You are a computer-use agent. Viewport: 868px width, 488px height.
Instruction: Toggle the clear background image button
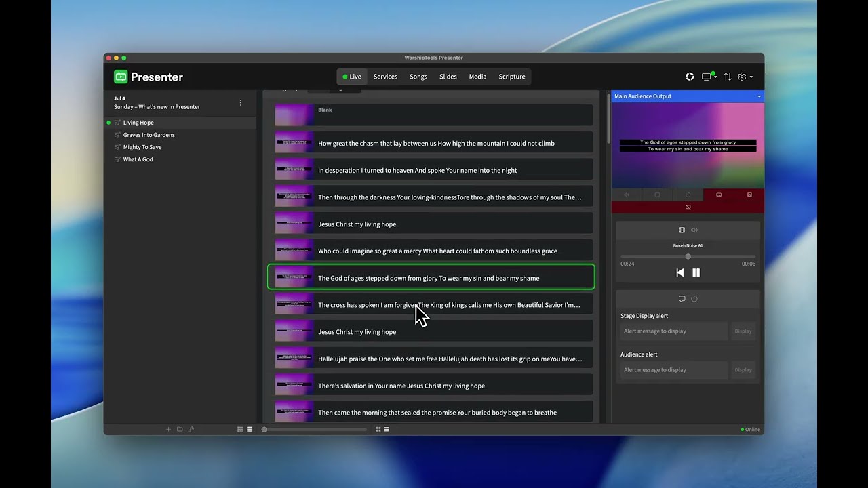(x=749, y=195)
